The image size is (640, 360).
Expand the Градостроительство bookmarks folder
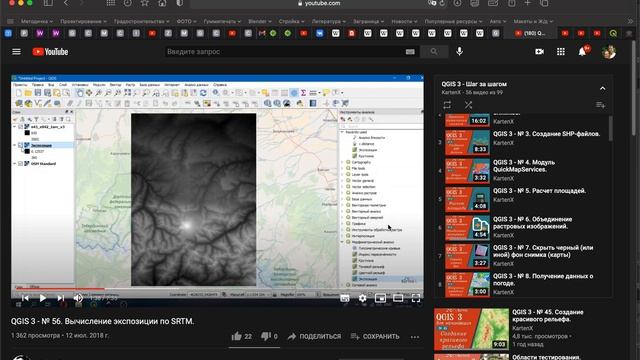[x=141, y=21]
